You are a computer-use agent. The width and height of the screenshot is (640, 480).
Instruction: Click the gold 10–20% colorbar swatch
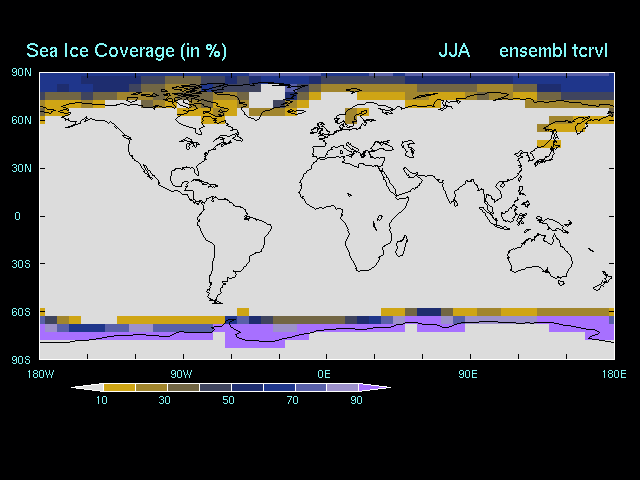click(118, 387)
